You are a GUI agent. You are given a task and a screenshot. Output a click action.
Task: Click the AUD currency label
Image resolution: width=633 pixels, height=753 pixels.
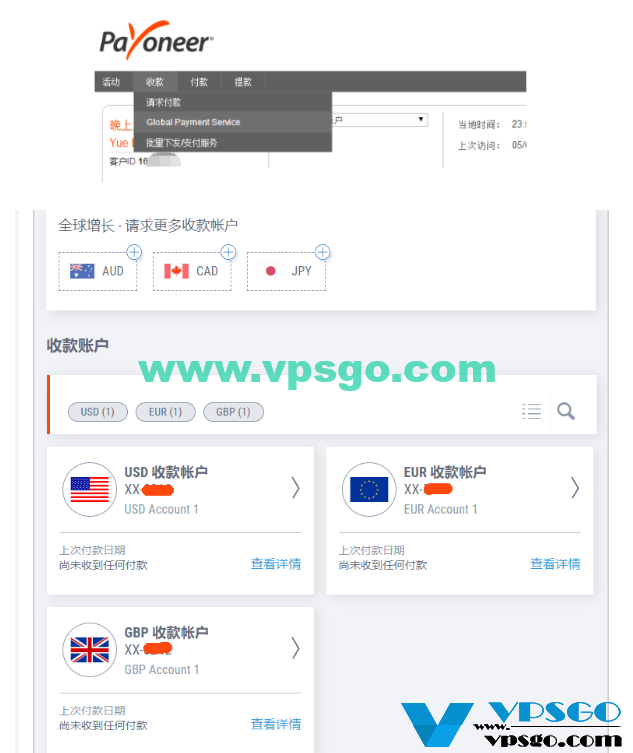click(x=113, y=271)
